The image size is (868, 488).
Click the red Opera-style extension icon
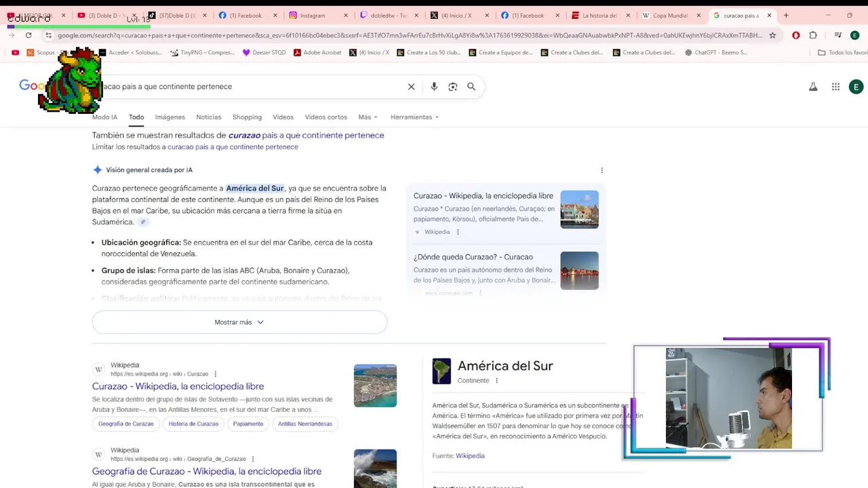point(796,35)
